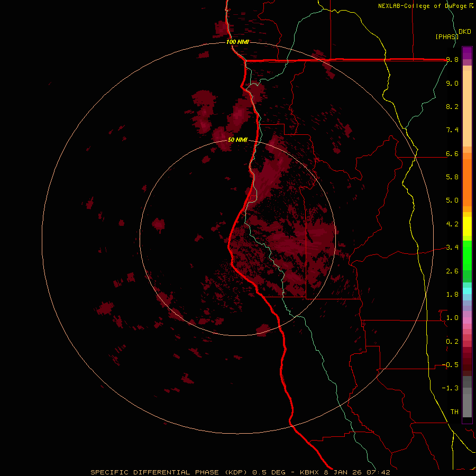Click the 3.4 legend value
Viewport: 476px width, 476px height.
(452, 248)
